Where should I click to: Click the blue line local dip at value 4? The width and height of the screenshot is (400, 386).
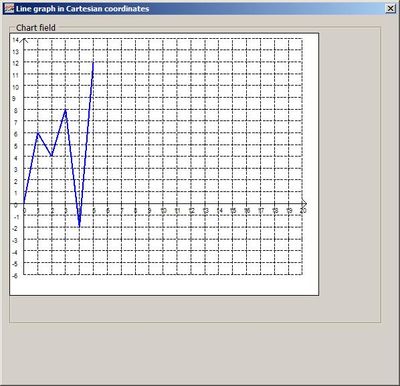point(52,156)
